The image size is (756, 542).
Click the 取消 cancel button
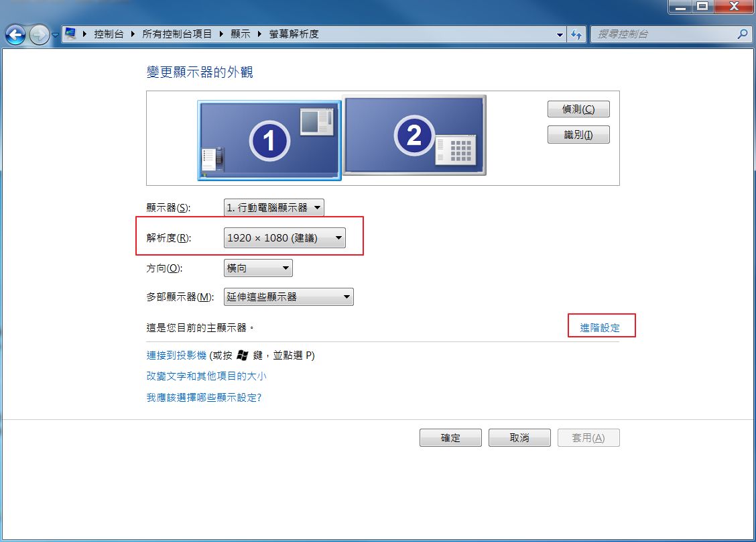pos(519,438)
